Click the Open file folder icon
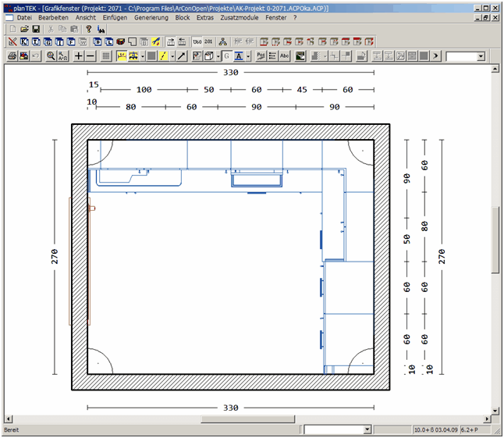The image size is (504, 438). (23, 29)
